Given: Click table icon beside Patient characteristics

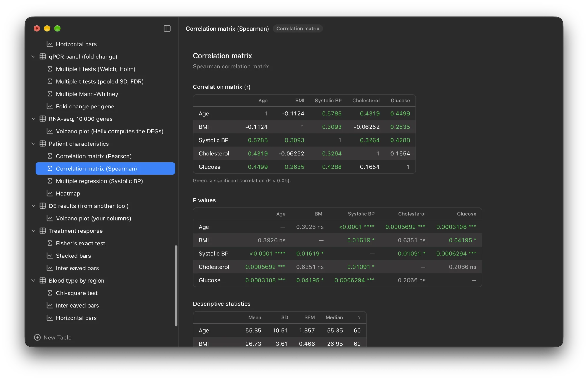Looking at the screenshot, I should (x=43, y=144).
